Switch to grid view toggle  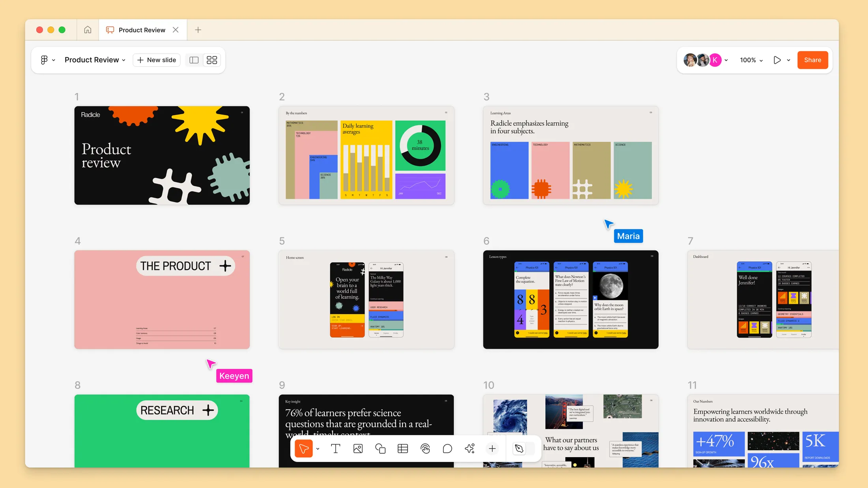[x=212, y=60]
